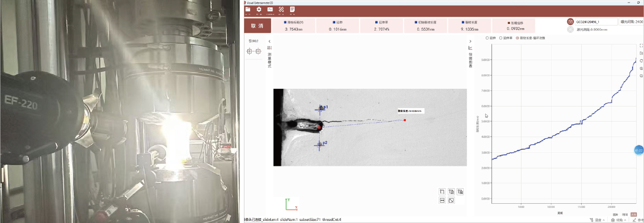This screenshot has height=223, width=644.
Task: Click the waveform monitor toolbar icon
Action: pyautogui.click(x=270, y=9)
